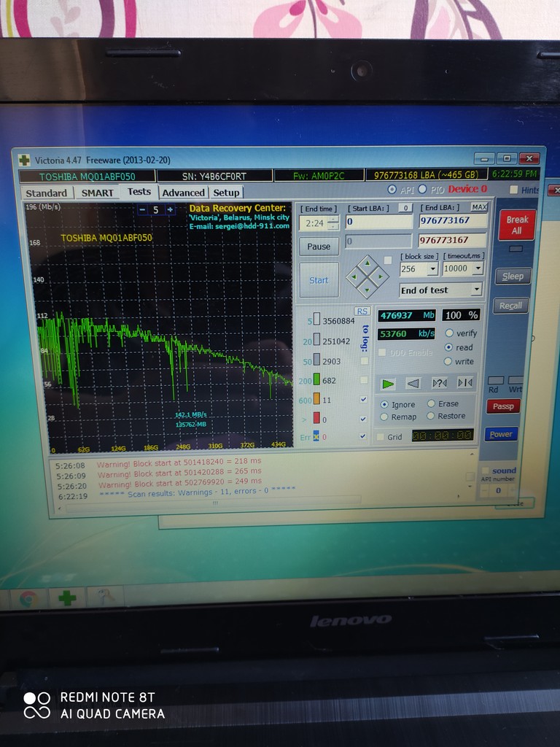Click the End time spinner arrows

coord(333,222)
